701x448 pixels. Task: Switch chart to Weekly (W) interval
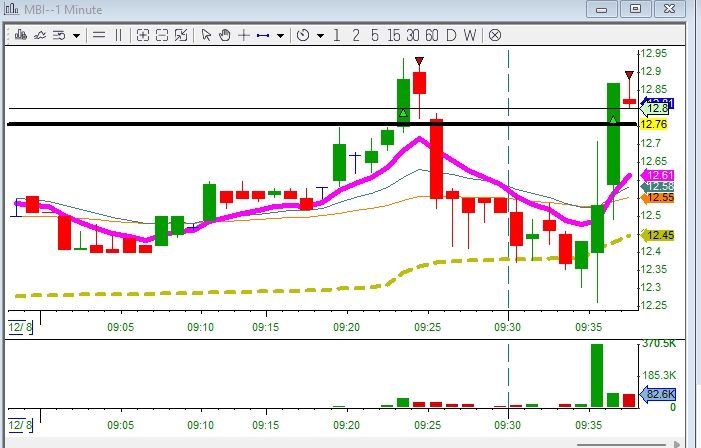pyautogui.click(x=470, y=35)
